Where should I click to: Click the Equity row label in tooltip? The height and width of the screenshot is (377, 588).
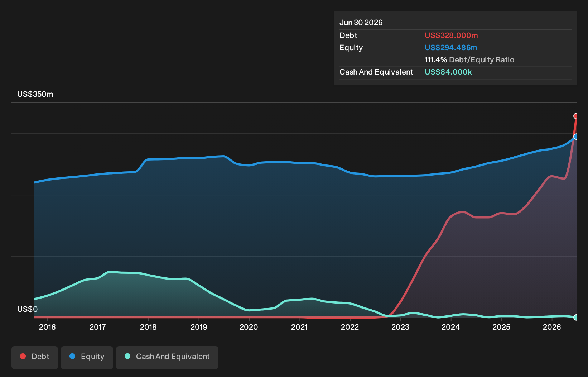[351, 48]
